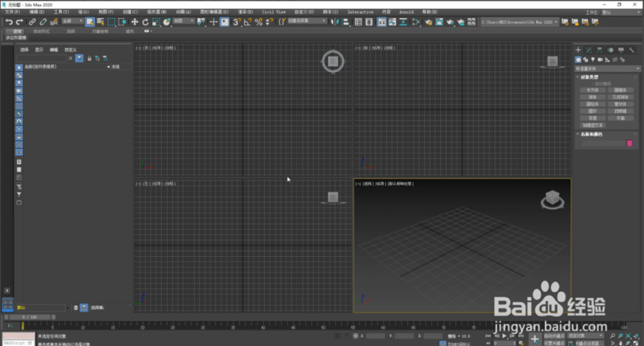Switch to the Modify command panel tab
The image size is (644, 346).
[589, 50]
